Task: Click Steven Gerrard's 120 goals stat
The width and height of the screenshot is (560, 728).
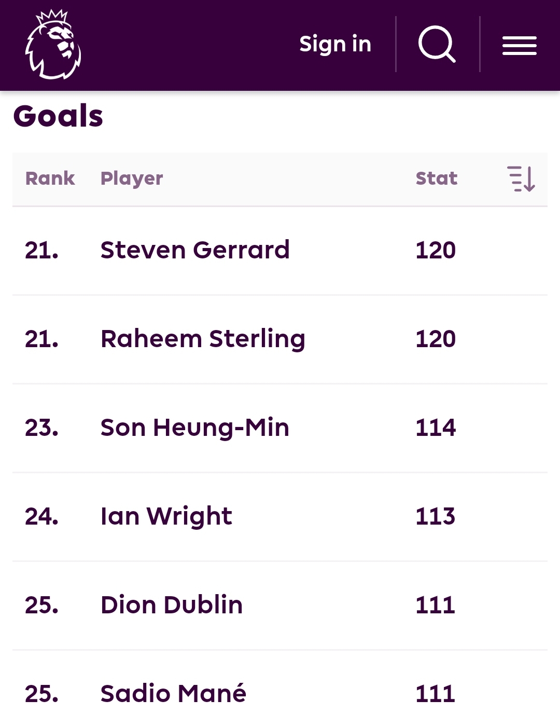Action: point(436,250)
